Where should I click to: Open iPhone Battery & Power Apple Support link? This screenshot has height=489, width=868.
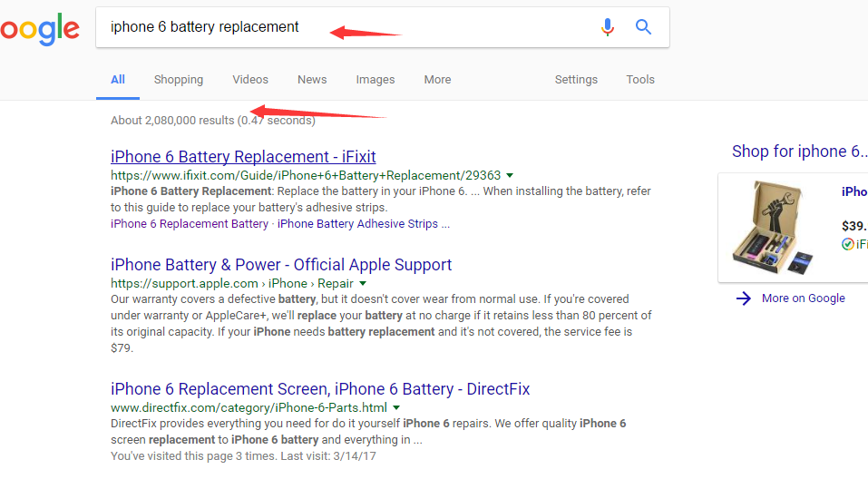281,265
